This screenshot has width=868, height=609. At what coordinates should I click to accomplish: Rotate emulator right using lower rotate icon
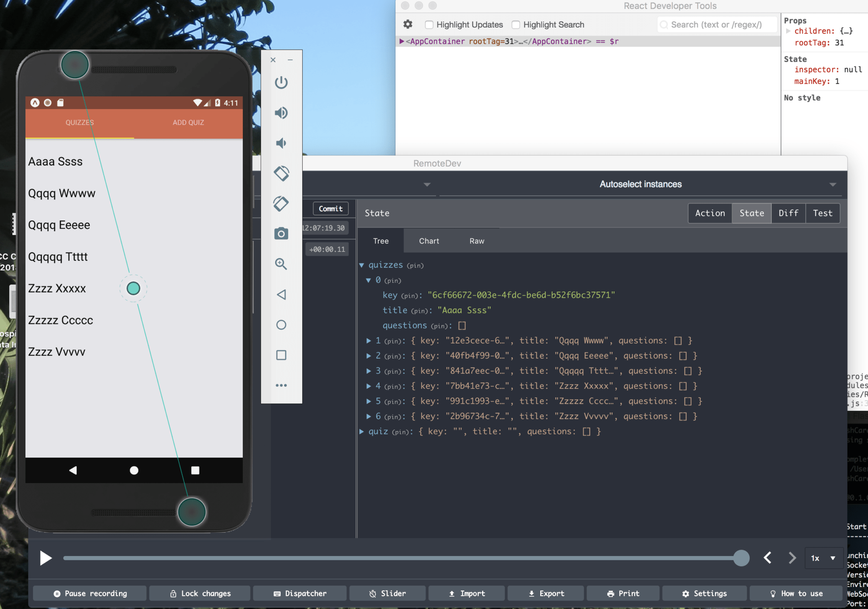[281, 204]
